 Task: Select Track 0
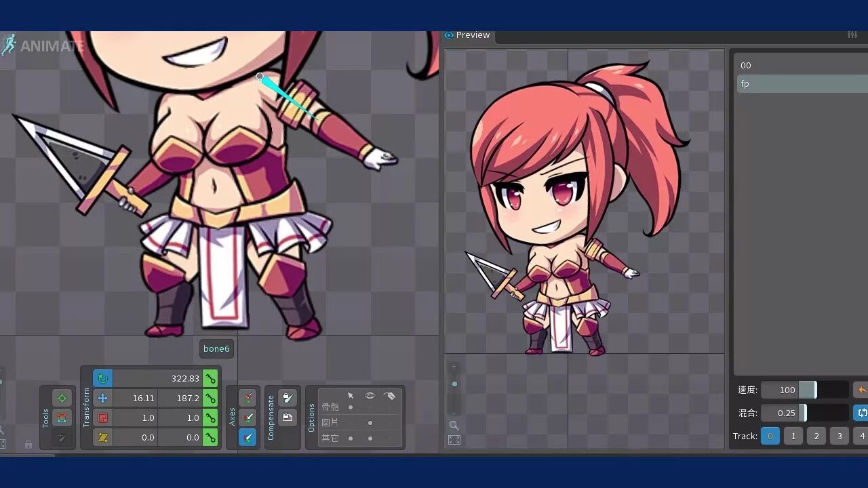[770, 436]
